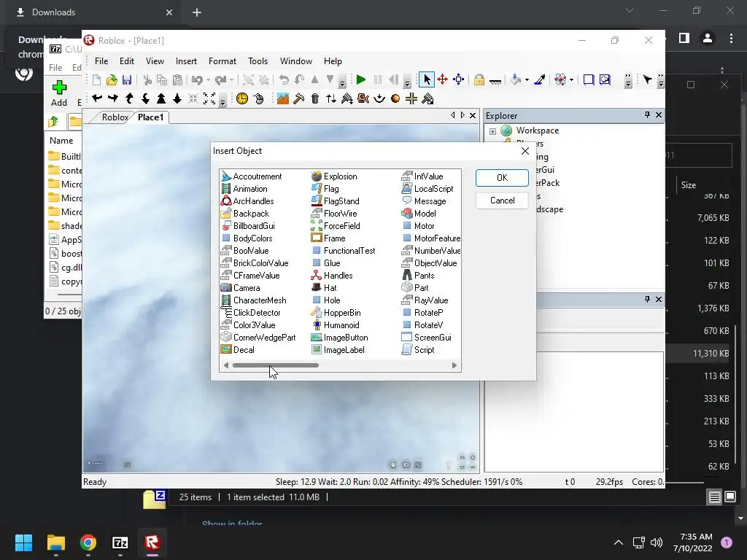This screenshot has height=560, width=747.
Task: Click OK in Insert Object dialog
Action: 502,178
